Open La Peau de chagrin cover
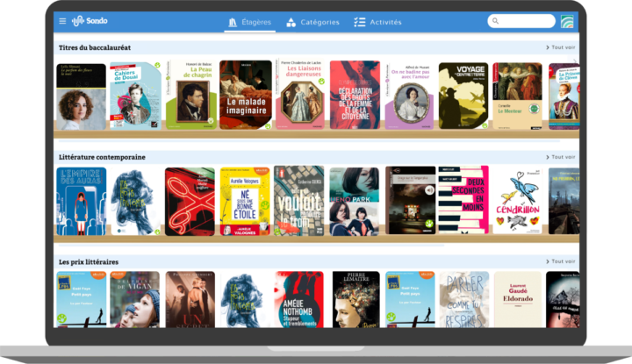Viewport: 632px width, 364px height. click(191, 95)
